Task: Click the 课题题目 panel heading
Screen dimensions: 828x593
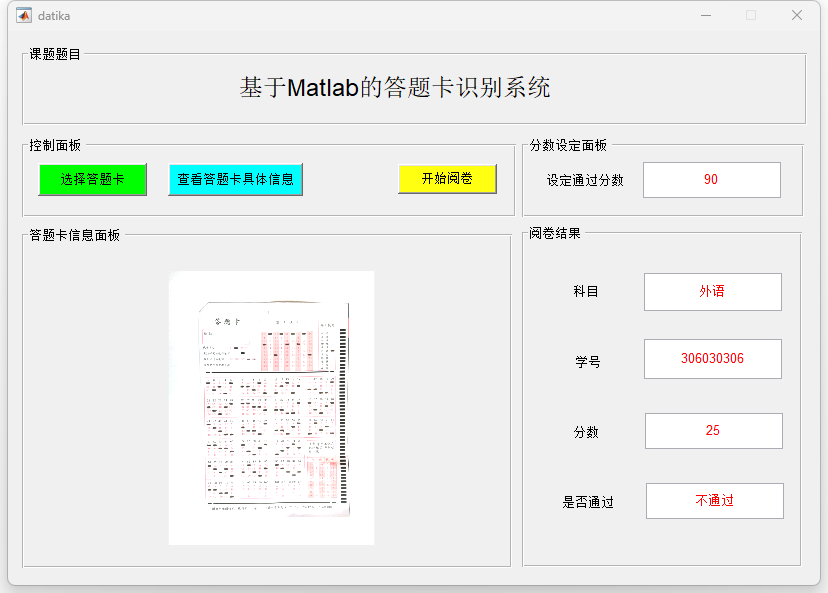Action: point(55,54)
